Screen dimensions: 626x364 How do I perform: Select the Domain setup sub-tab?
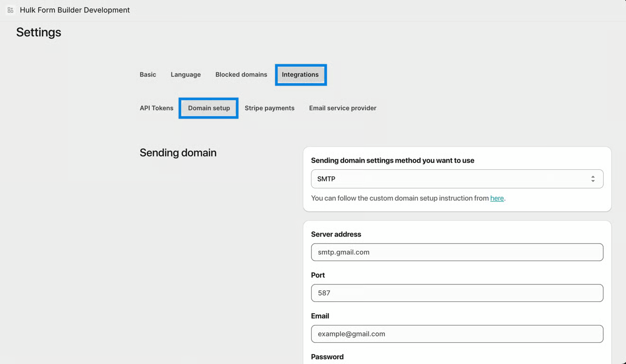tap(209, 108)
